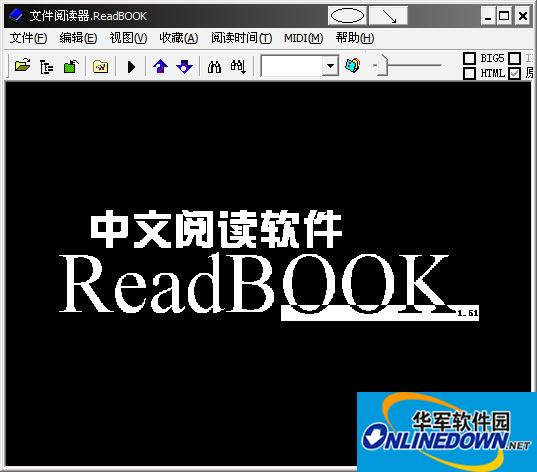Viewport: 537px width, 472px height.
Task: Click the binoculars find icon
Action: [x=214, y=66]
